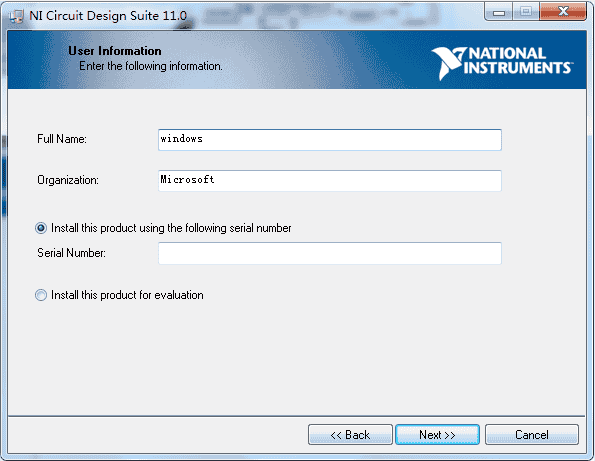Screen dimensions: 595x461
Task: Go to the previous step with Back
Action: [x=350, y=434]
